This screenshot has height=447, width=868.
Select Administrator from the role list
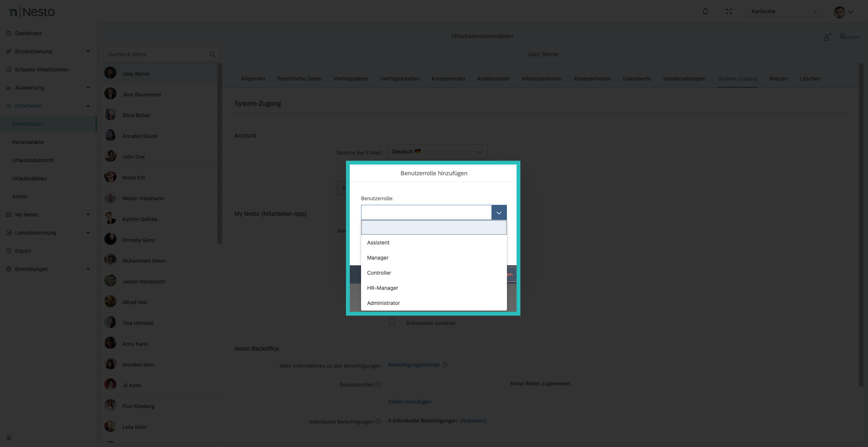tap(383, 303)
